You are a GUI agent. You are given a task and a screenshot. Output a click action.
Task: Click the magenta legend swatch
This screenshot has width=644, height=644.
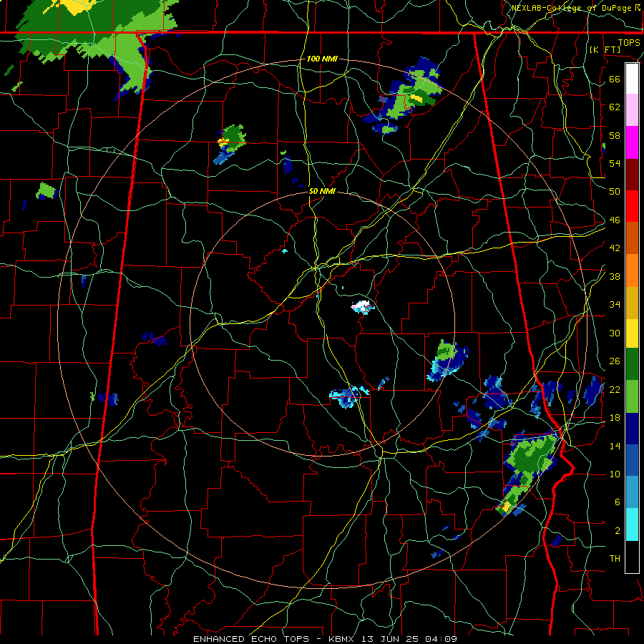[632, 142]
